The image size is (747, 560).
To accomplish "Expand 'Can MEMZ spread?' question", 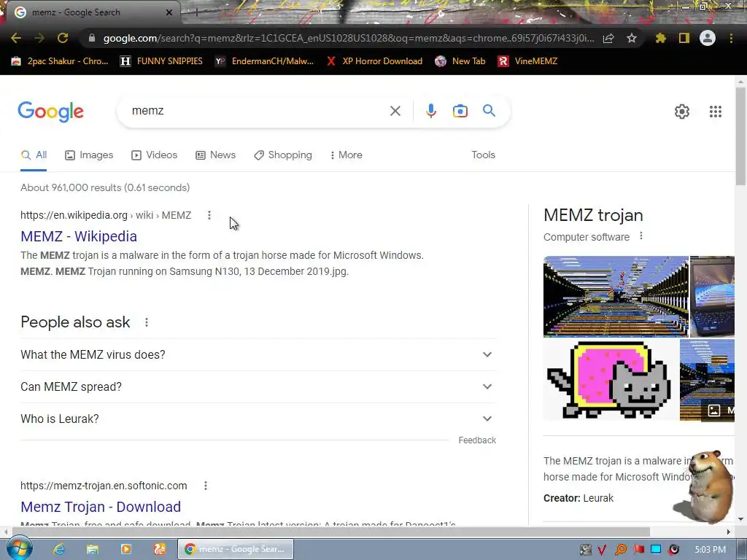I will click(x=258, y=386).
